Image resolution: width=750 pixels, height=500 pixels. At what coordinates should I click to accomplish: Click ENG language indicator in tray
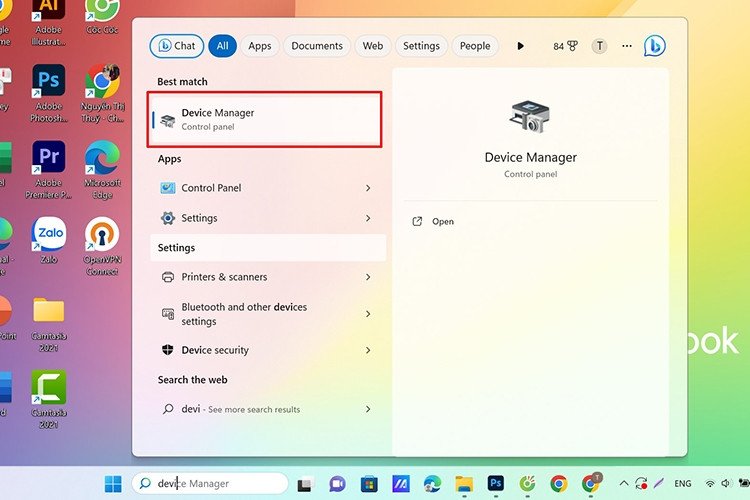point(683,484)
